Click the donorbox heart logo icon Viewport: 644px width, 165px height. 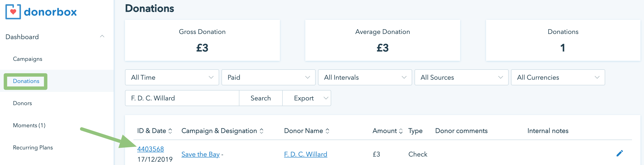tap(13, 12)
